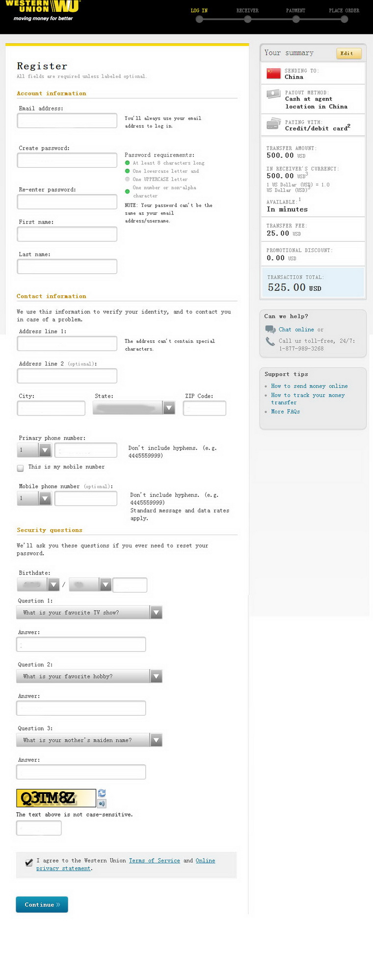
Task: Click the Edit summary button
Action: 348,53
